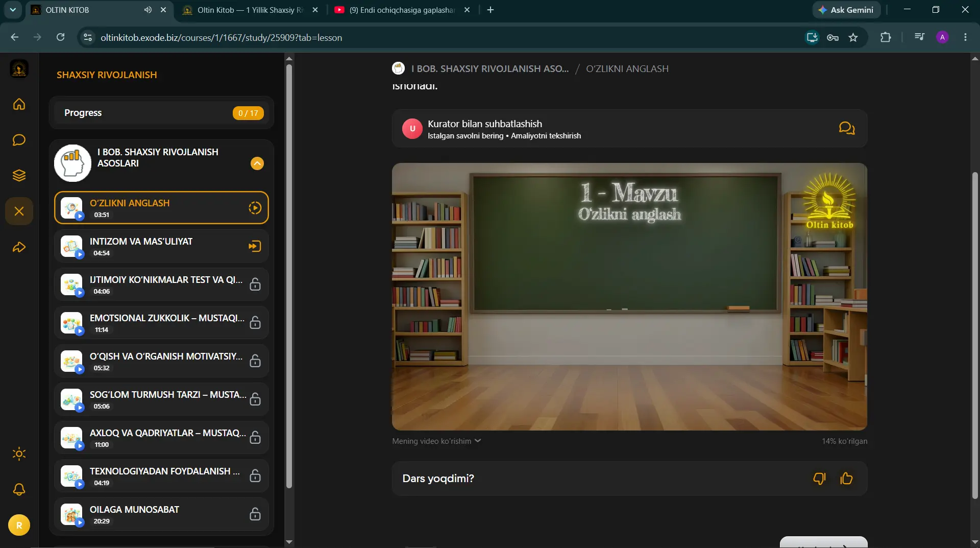Click the enter arrow icon on INTIZOM VA MAS'ULIYAT

click(255, 246)
